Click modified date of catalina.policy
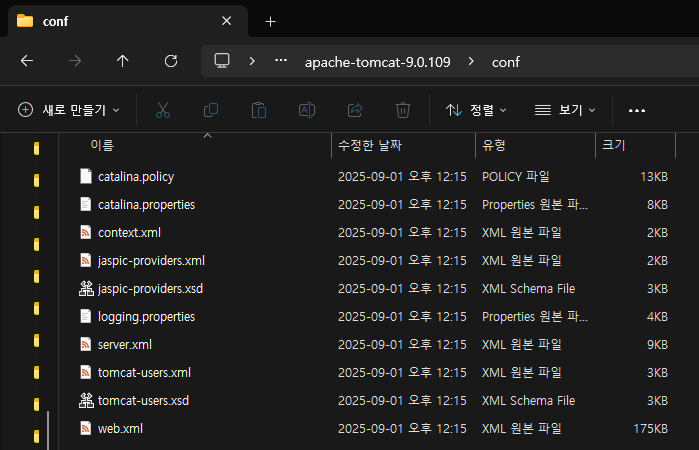The width and height of the screenshot is (699, 450). 402,177
